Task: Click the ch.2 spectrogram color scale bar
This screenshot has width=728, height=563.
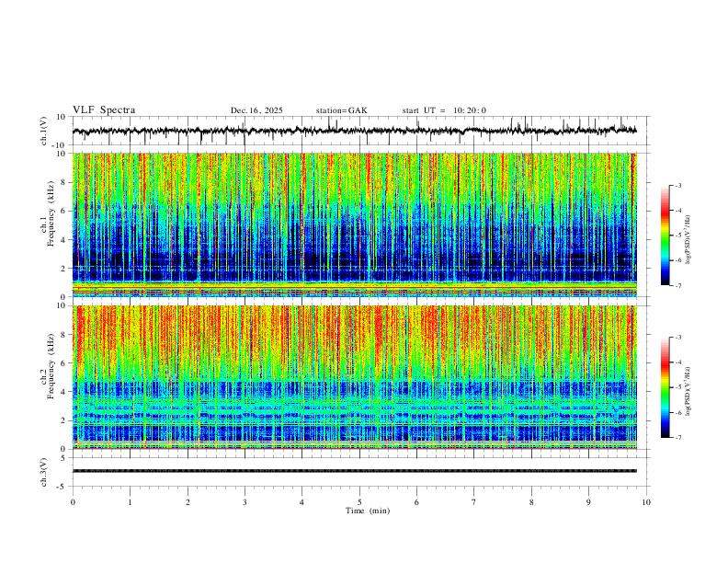Action: (665, 387)
